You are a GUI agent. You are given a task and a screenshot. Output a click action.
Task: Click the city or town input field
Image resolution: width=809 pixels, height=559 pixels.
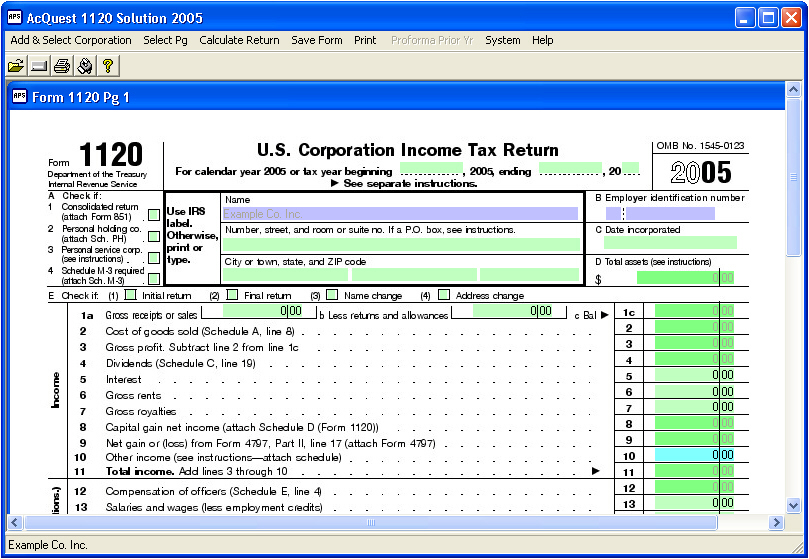[x=285, y=275]
